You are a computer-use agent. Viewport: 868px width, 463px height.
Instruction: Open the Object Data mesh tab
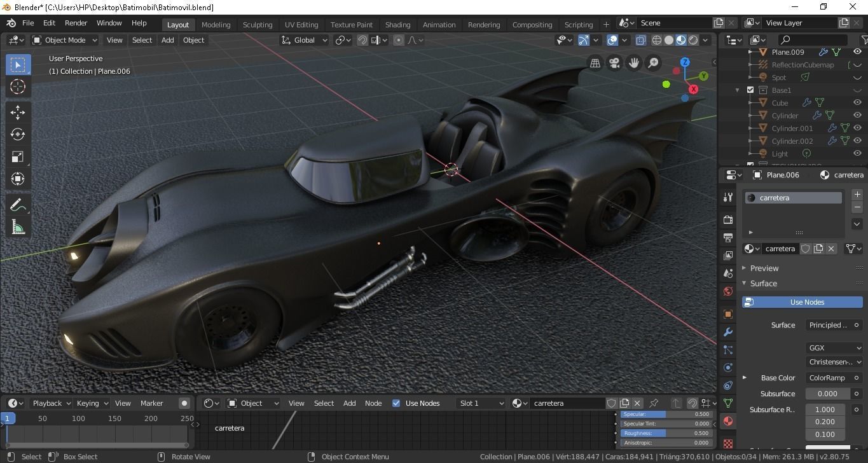pos(728,403)
